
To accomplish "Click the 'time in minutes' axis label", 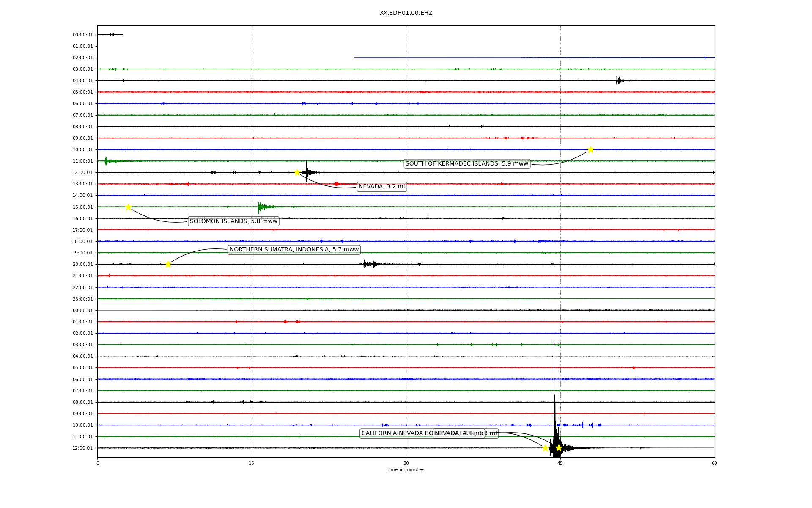I will tap(406, 470).
